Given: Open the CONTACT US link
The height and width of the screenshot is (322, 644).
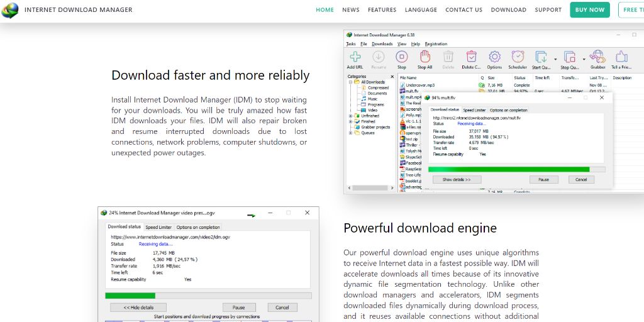Looking at the screenshot, I should pyautogui.click(x=464, y=10).
